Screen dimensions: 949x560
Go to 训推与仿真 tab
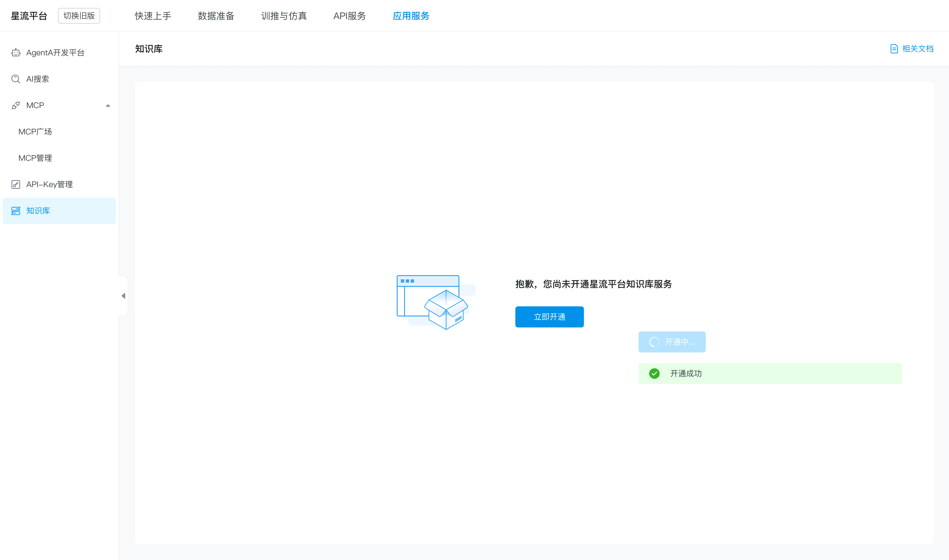coord(284,16)
